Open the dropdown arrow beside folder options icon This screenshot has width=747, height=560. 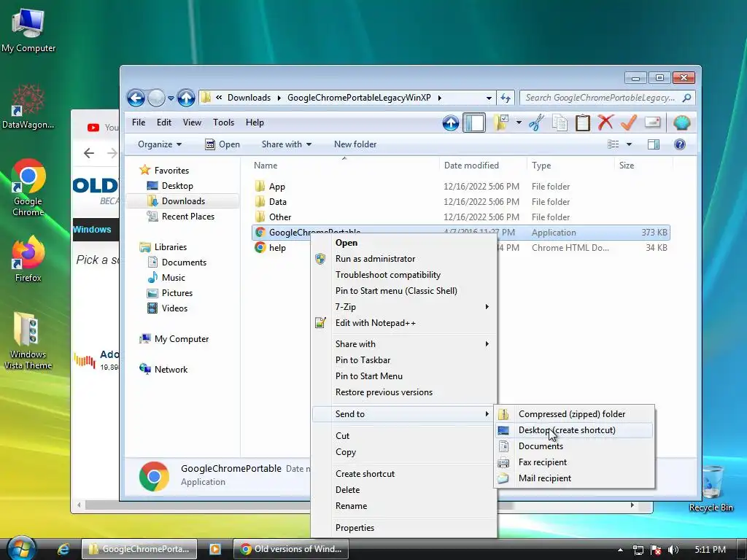click(x=519, y=122)
